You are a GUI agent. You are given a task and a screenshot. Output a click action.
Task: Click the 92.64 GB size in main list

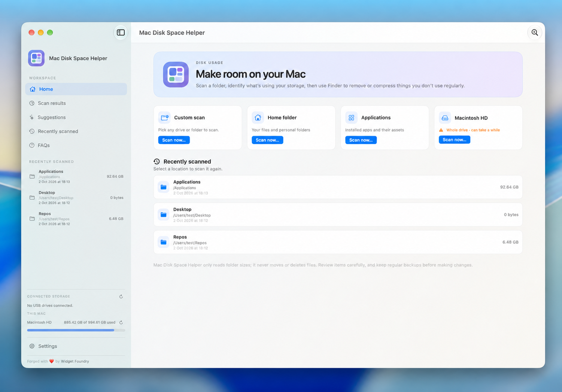(x=509, y=187)
